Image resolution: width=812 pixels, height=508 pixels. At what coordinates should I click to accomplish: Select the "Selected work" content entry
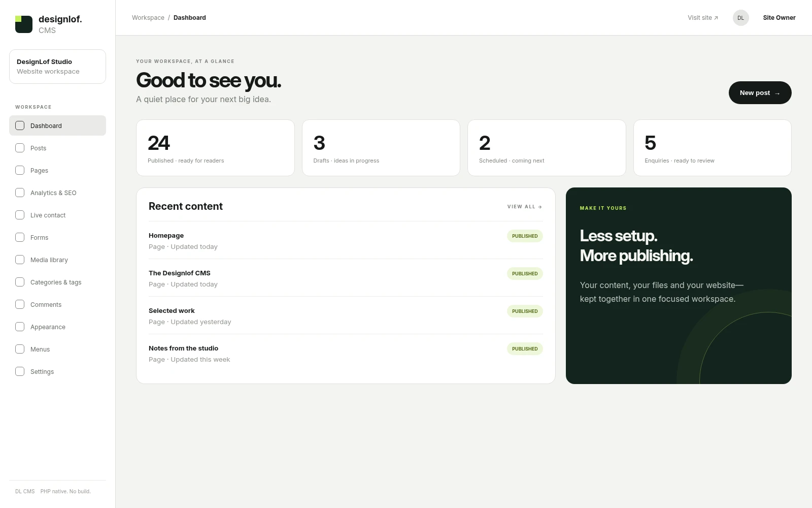coord(346,315)
